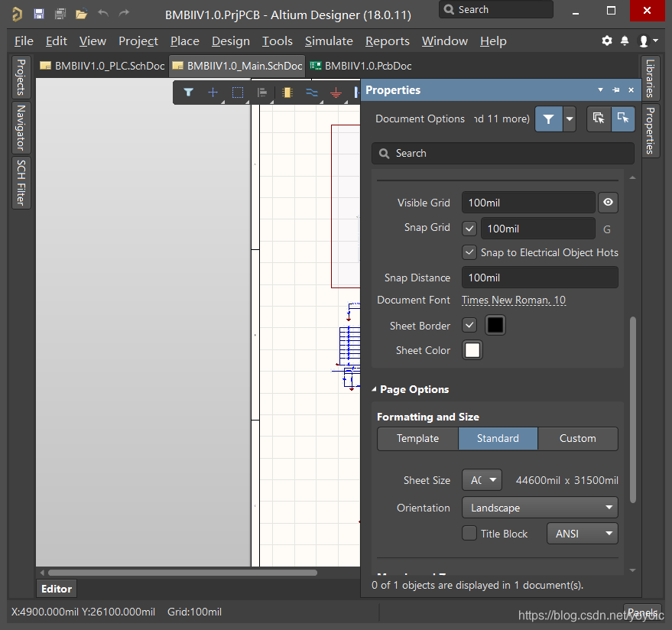
Task: Select the Custom formatting option
Action: coord(578,438)
